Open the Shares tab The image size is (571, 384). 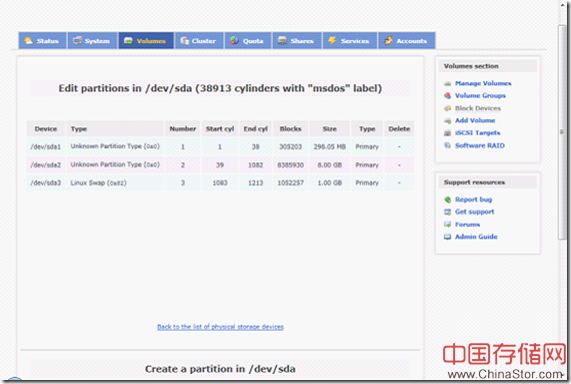coord(297,40)
